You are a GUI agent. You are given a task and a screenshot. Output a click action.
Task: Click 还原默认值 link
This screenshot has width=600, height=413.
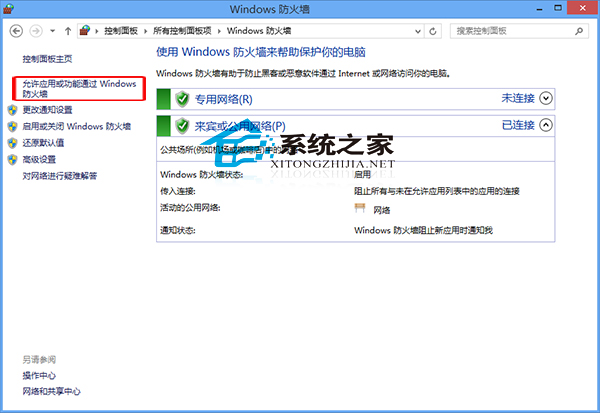pyautogui.click(x=43, y=143)
